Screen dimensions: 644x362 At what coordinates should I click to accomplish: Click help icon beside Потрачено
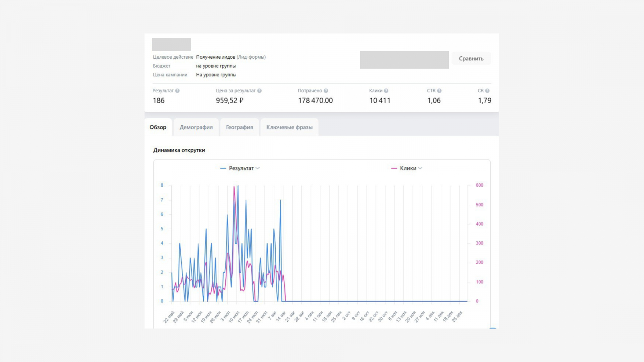click(x=326, y=91)
